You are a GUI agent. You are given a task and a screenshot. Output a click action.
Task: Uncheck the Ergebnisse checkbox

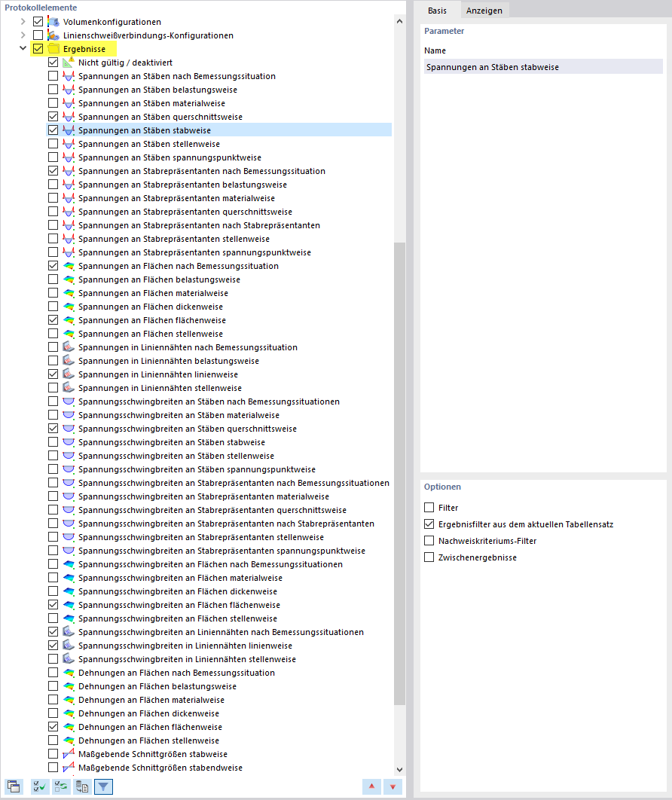tap(38, 49)
